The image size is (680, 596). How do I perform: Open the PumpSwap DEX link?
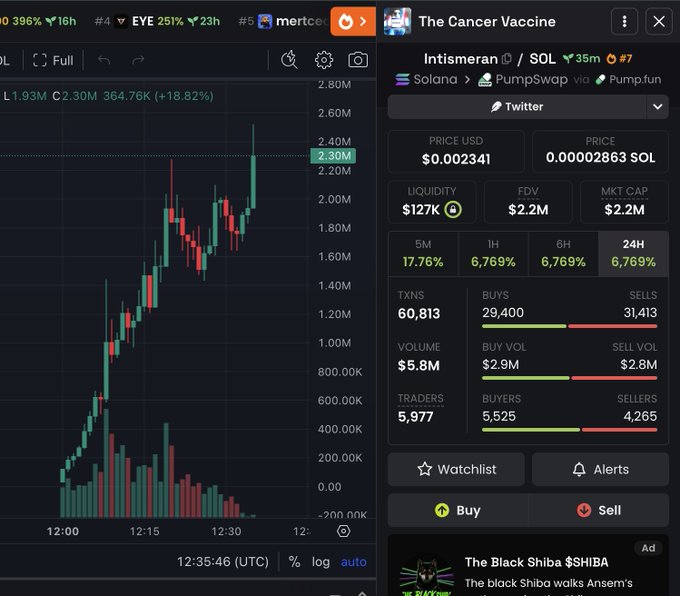[523, 79]
